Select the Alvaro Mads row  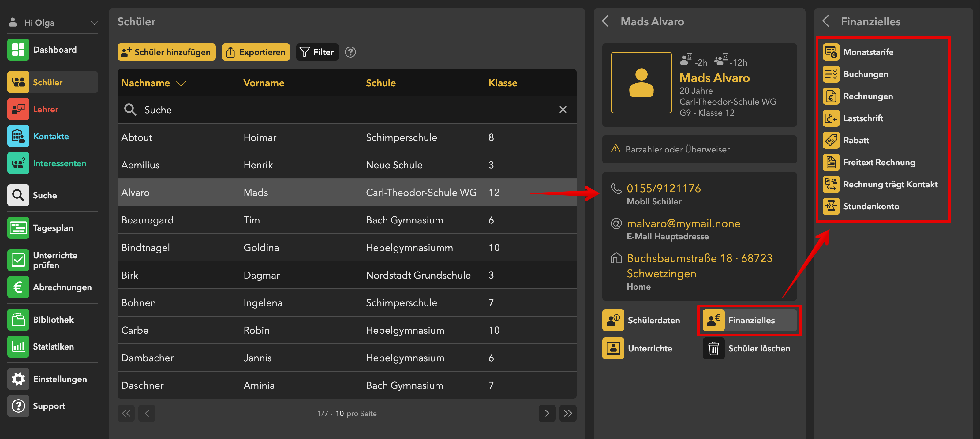pyautogui.click(x=347, y=193)
